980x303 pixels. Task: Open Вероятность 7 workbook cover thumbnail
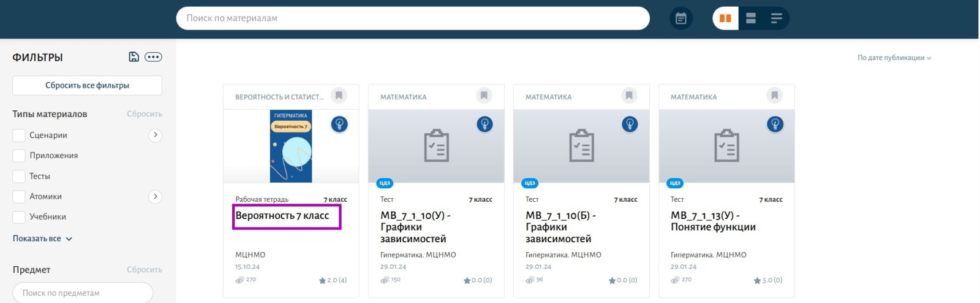tap(291, 146)
